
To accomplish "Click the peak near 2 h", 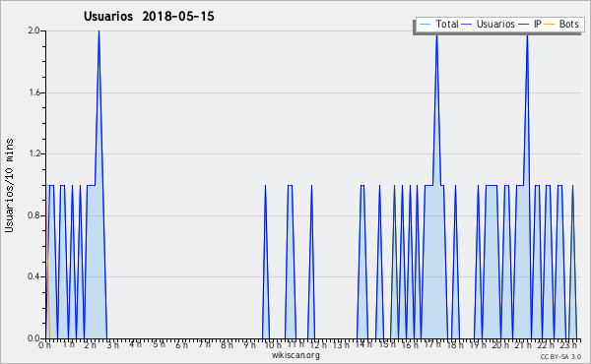I will point(98,31).
